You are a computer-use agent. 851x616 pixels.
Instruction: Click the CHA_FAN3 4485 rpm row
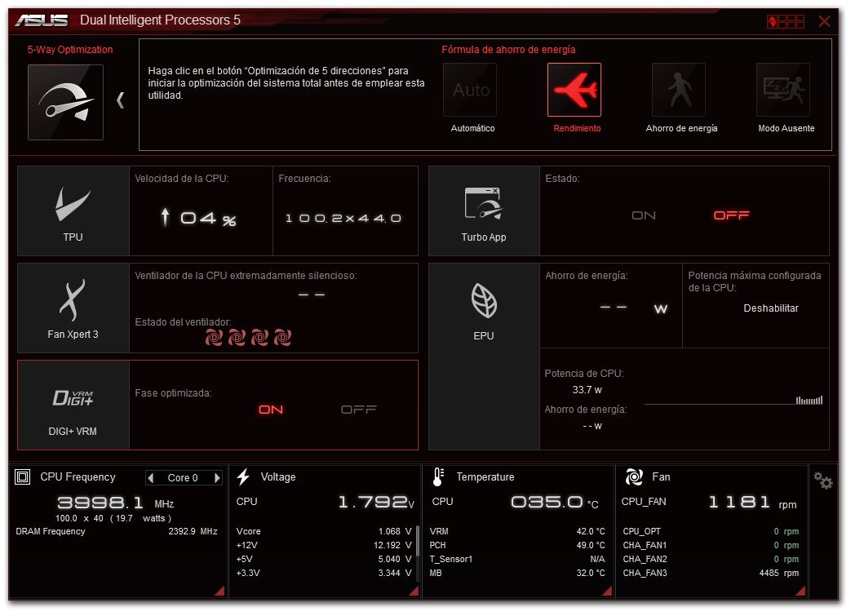coord(711,573)
